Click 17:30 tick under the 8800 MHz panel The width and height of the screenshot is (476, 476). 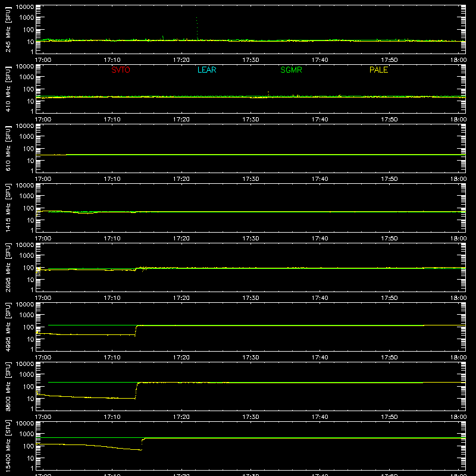click(250, 417)
